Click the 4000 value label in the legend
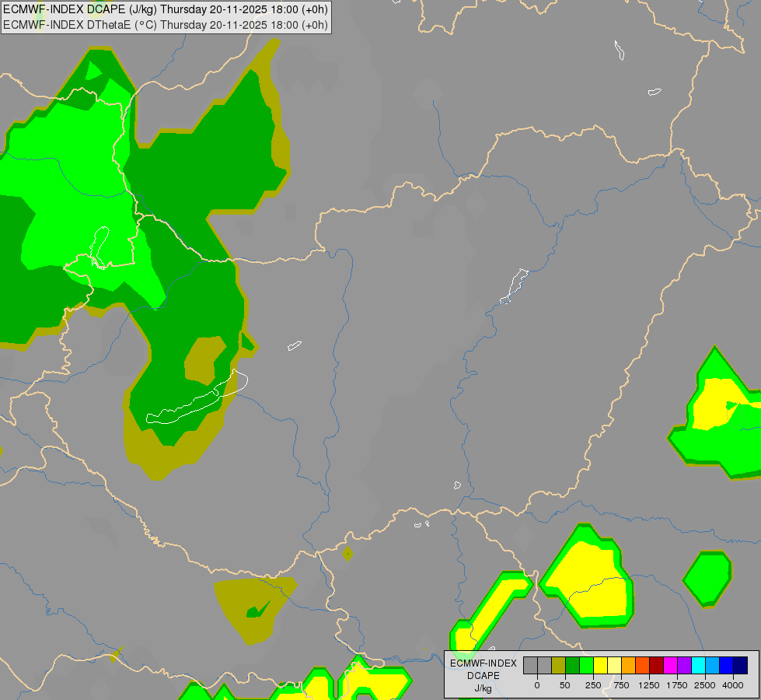This screenshot has height=700, width=761. click(733, 685)
